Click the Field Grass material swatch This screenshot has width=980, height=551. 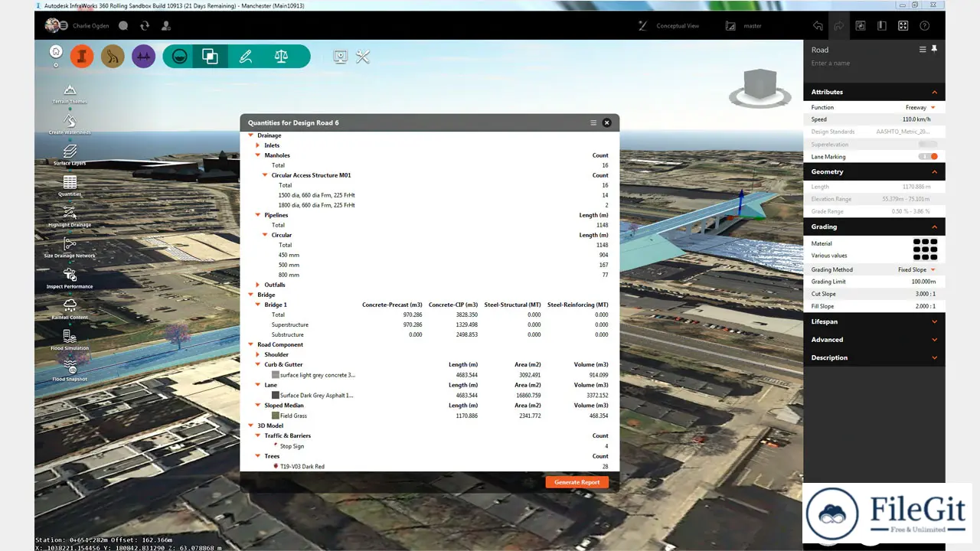coord(276,416)
